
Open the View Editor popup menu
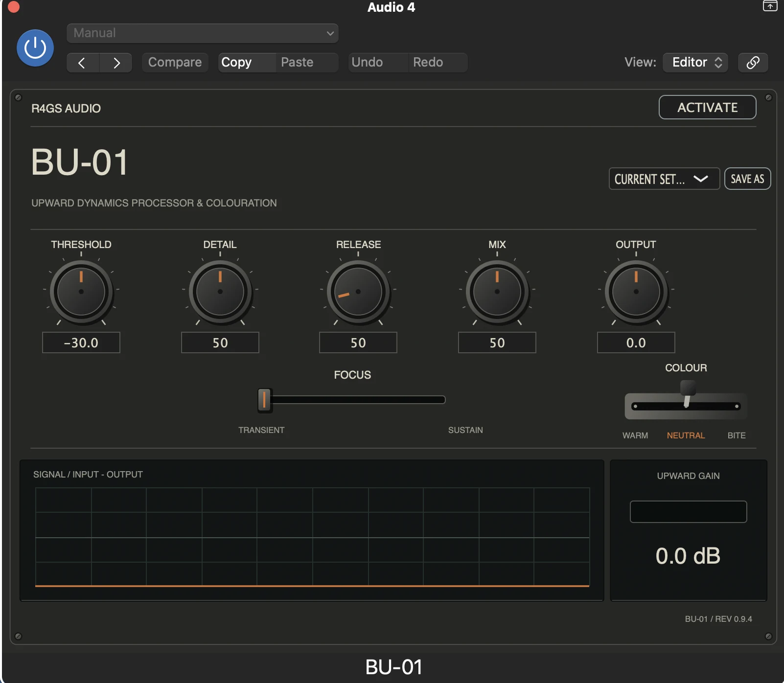point(695,63)
